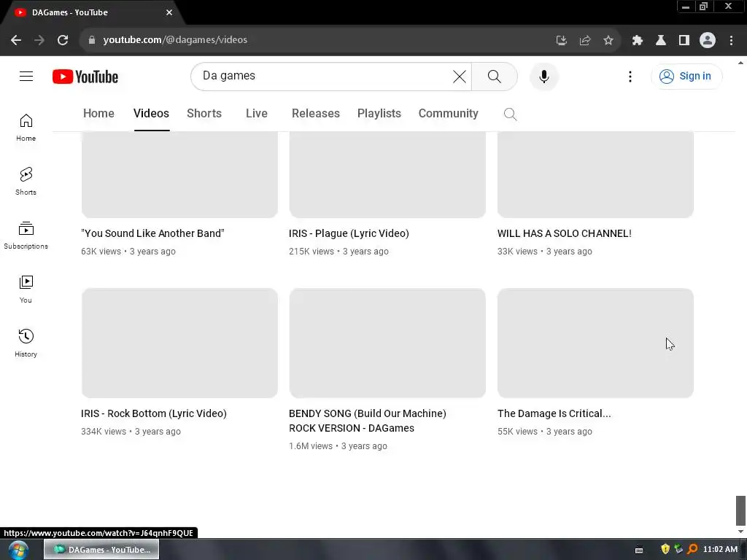Click the "334K views" text
This screenshot has width=747, height=560.
tap(104, 432)
